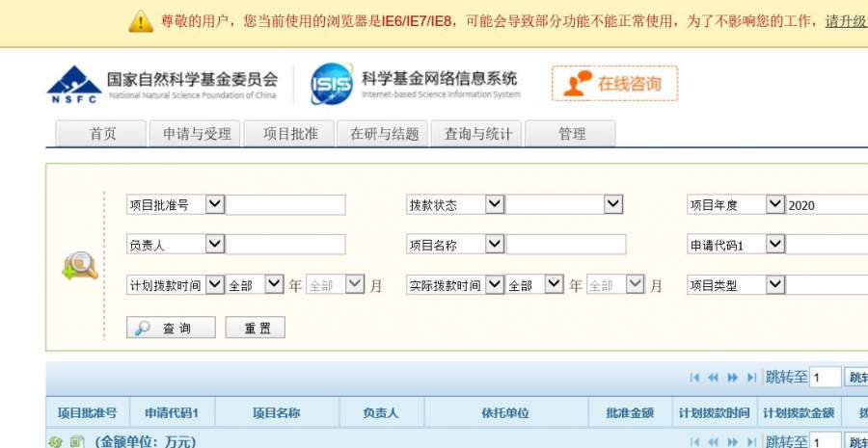The width and height of the screenshot is (868, 448).
Task: Focus the 项目批准号 text input
Action: 285,204
